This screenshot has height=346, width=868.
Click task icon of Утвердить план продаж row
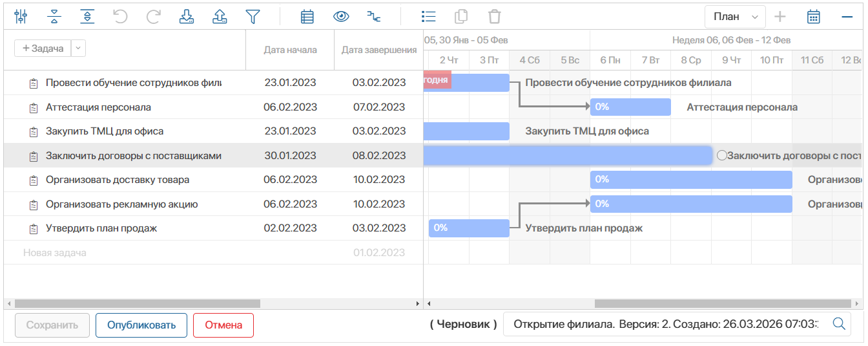coord(34,228)
